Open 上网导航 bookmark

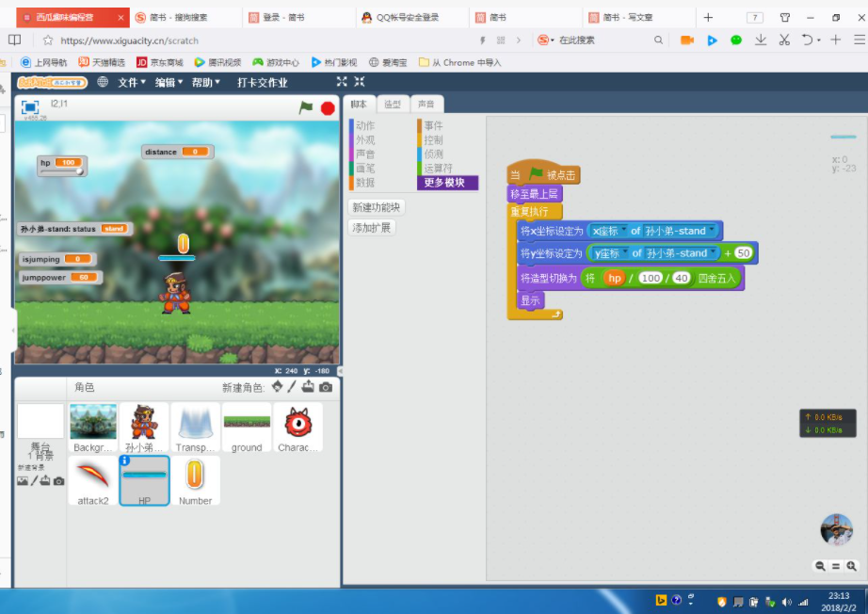tap(43, 62)
